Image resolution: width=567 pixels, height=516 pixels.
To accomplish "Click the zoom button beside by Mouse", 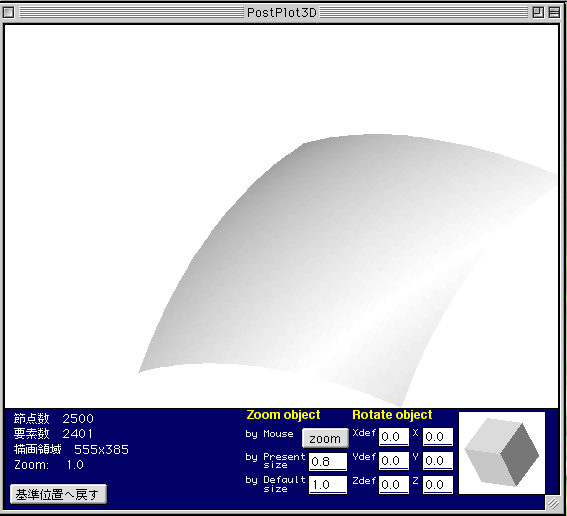I will (325, 438).
